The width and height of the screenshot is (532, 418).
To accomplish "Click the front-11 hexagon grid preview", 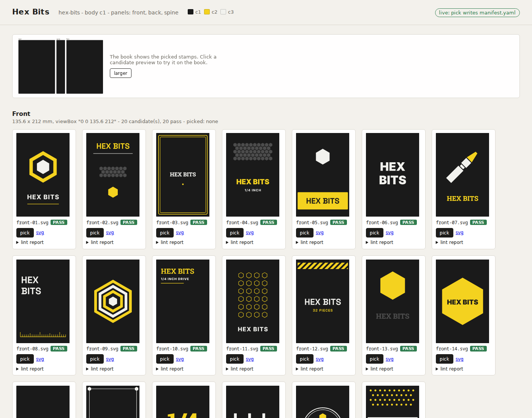I will coord(253,301).
